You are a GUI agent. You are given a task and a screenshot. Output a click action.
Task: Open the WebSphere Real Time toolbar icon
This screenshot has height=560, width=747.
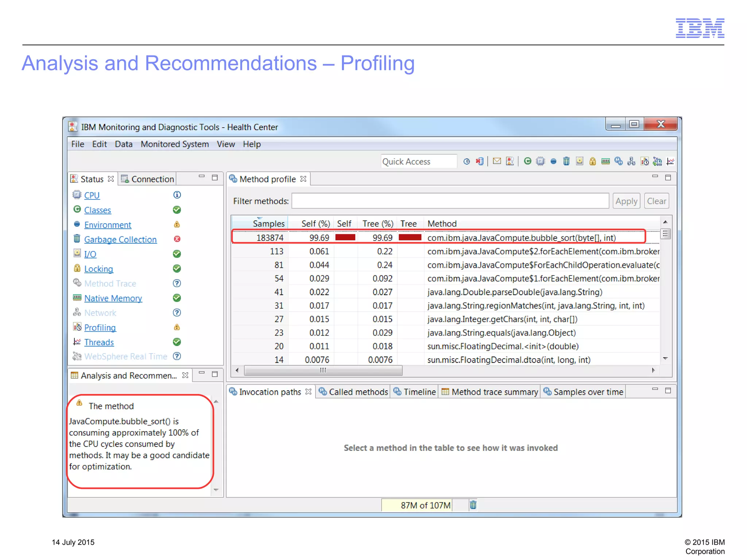[658, 161]
